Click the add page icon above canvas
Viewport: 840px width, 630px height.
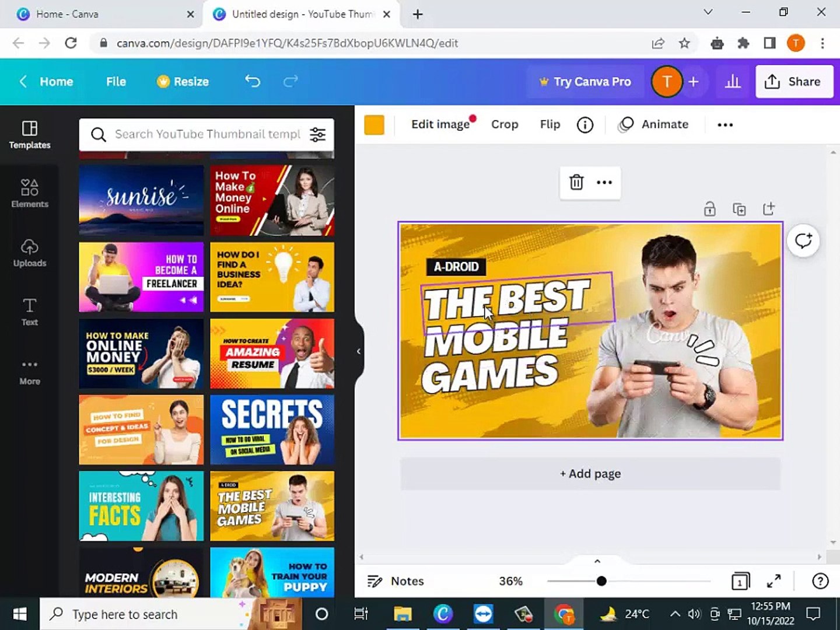pyautogui.click(x=769, y=209)
